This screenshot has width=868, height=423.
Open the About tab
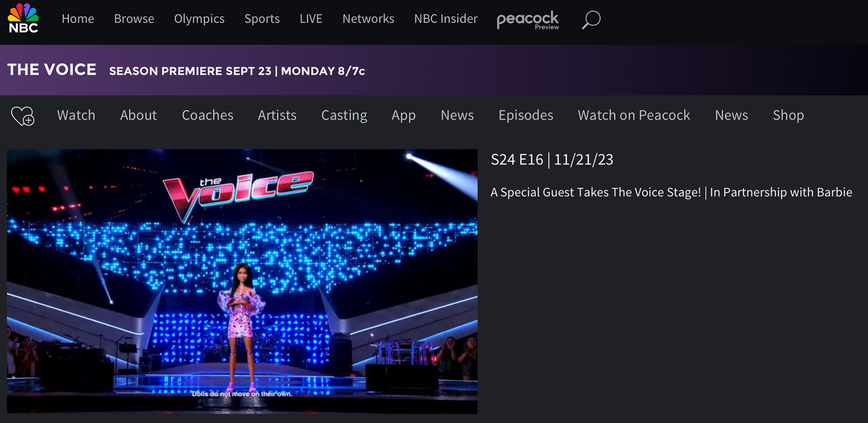click(x=138, y=115)
